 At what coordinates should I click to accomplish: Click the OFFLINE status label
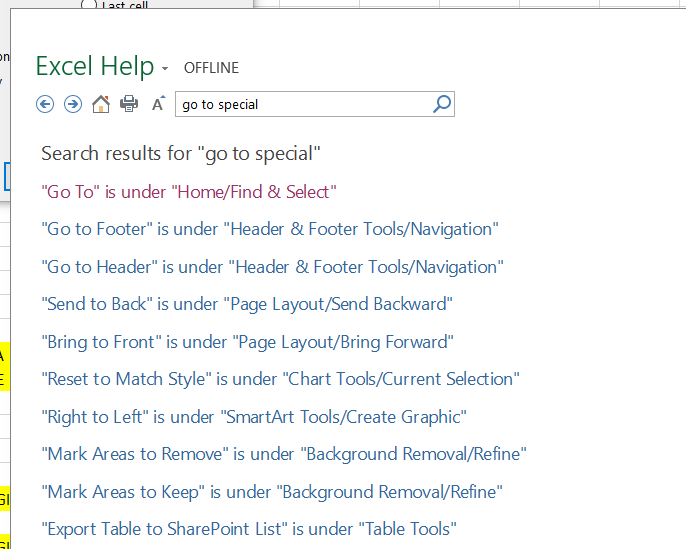[211, 68]
